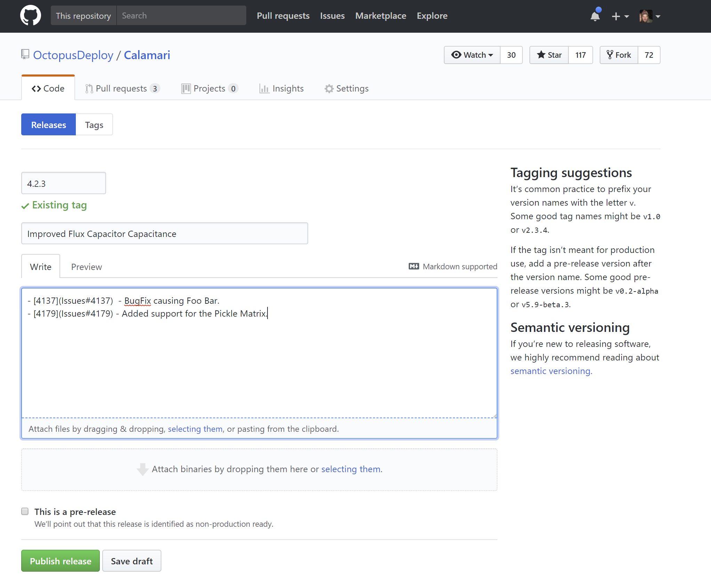
Task: Click the Markdown supported icon
Action: (x=413, y=267)
